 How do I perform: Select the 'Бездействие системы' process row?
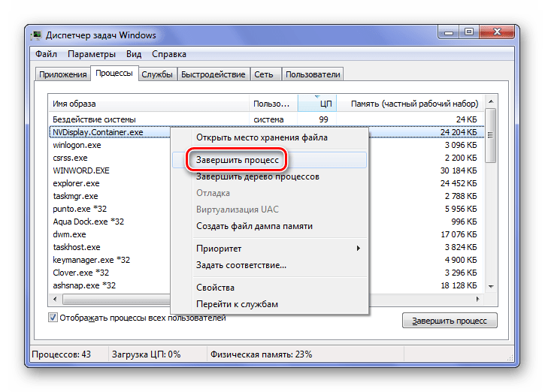pyautogui.click(x=266, y=119)
